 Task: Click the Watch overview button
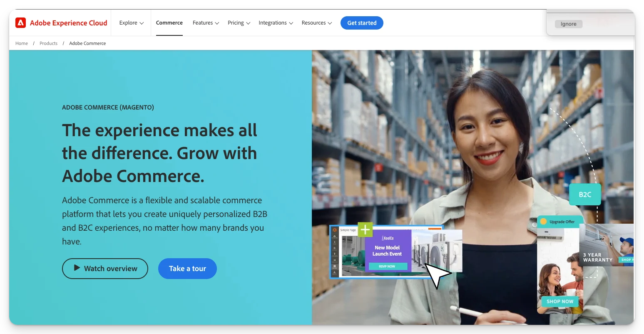pyautogui.click(x=105, y=269)
